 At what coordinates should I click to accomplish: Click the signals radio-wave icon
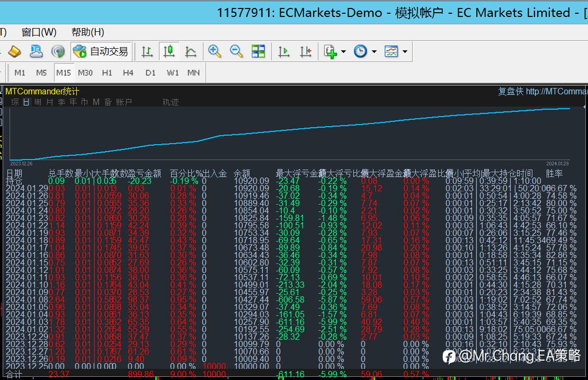(58, 51)
